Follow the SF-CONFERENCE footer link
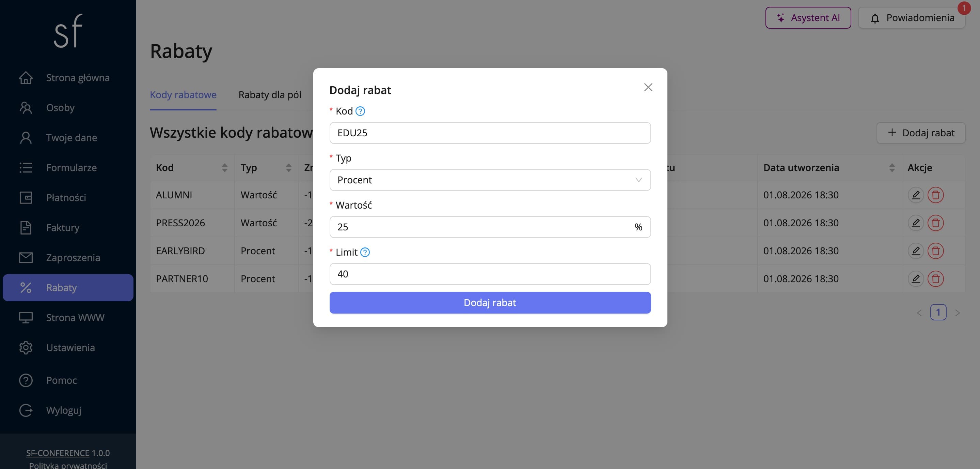 pos(58,453)
